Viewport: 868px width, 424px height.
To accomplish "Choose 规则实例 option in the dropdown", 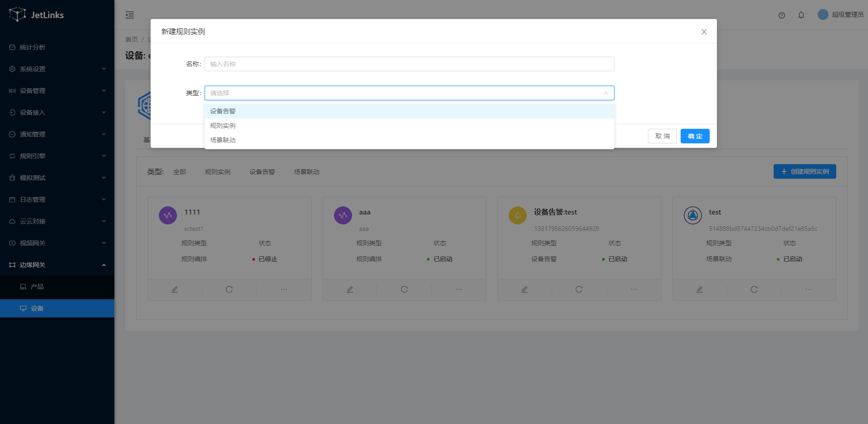I will pyautogui.click(x=223, y=126).
